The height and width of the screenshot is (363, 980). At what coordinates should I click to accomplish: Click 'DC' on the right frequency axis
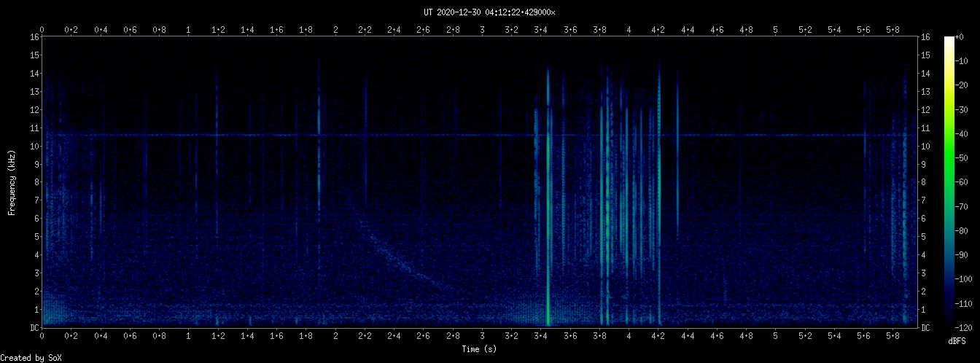[926, 328]
